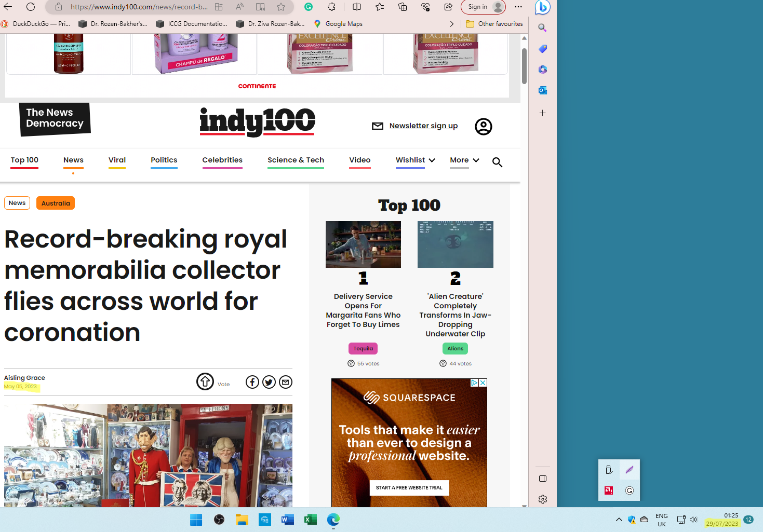Open the Other favourites folder
The width and height of the screenshot is (763, 532).
(494, 24)
